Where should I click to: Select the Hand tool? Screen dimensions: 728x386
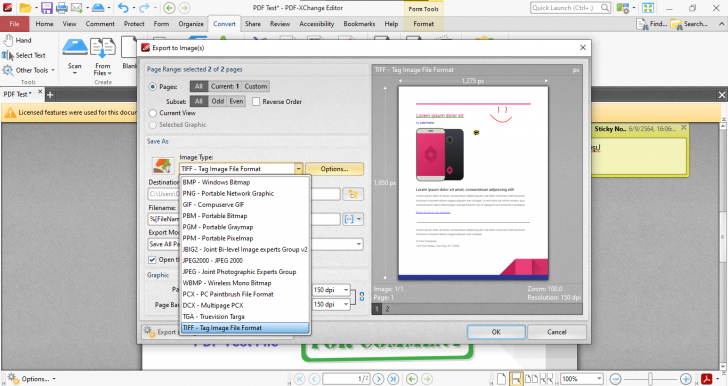tap(17, 40)
